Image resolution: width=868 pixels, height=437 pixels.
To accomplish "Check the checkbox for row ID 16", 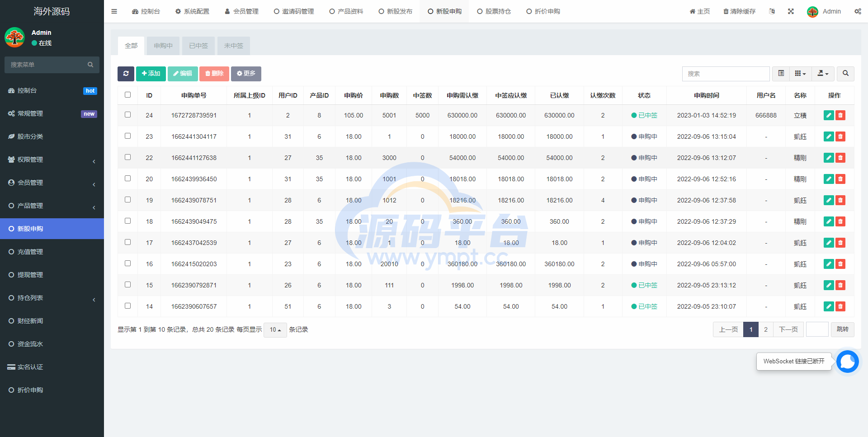I will click(x=127, y=263).
